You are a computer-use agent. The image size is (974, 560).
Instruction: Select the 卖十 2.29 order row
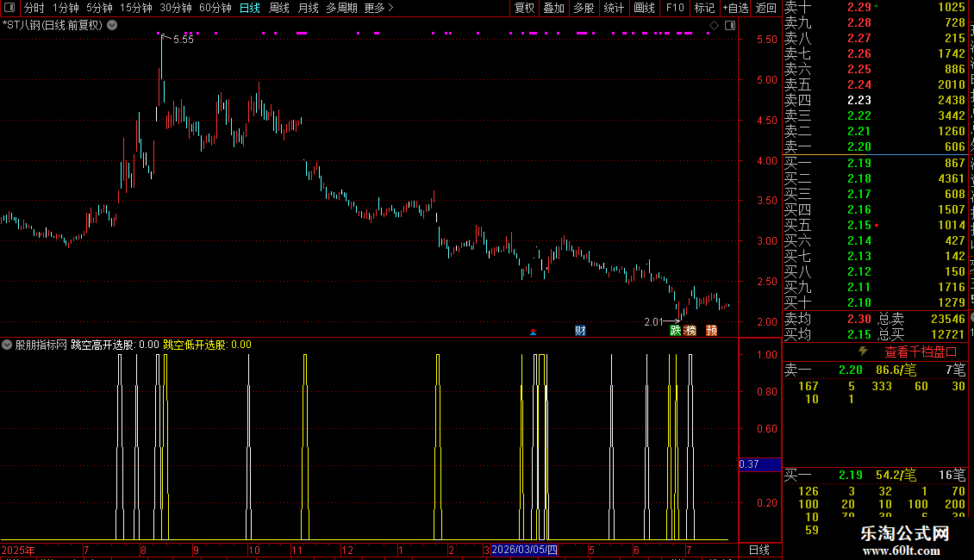875,7
